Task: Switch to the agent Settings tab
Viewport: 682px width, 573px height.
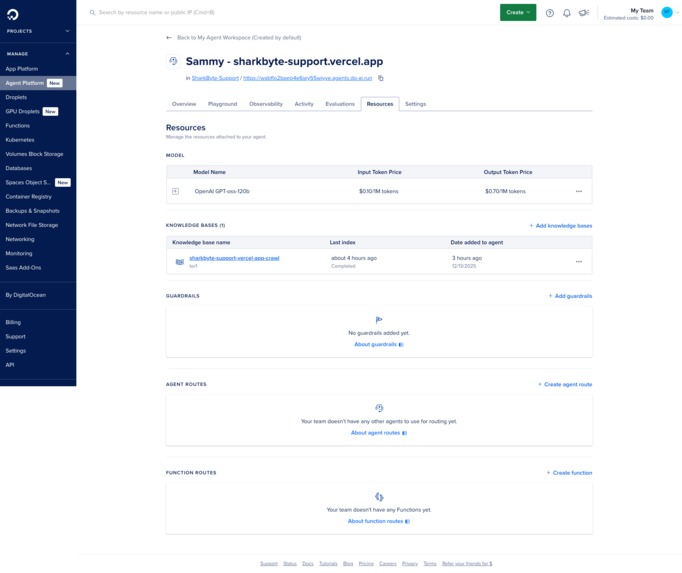Action: [x=415, y=104]
